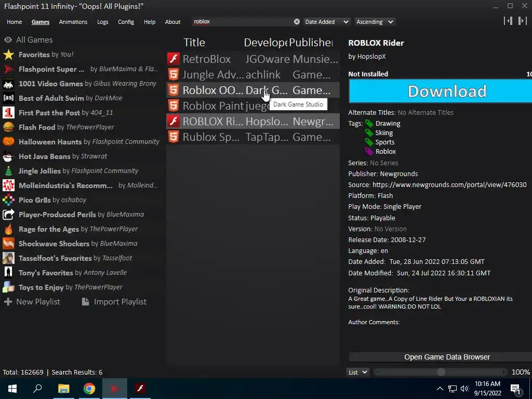Click Import Playlist
The width and height of the screenshot is (532, 399).
tap(114, 302)
